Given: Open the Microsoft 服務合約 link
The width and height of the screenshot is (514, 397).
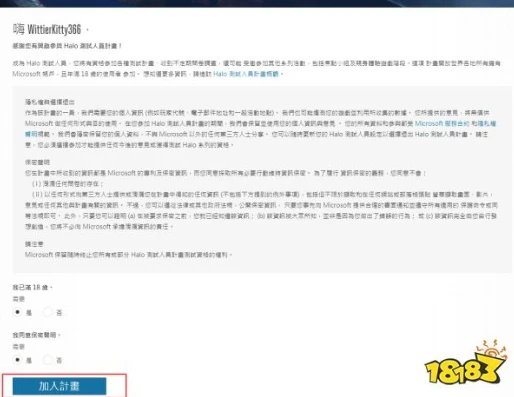Looking at the screenshot, I should click(442, 123).
